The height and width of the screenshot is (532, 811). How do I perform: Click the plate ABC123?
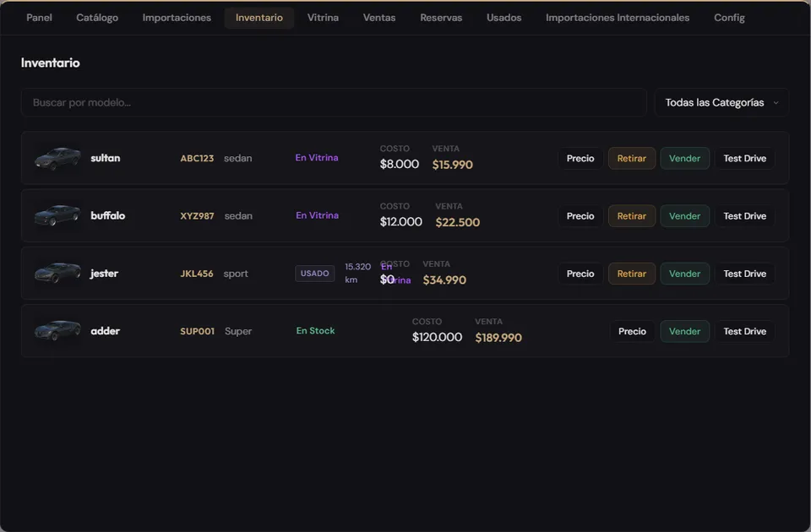pos(197,158)
